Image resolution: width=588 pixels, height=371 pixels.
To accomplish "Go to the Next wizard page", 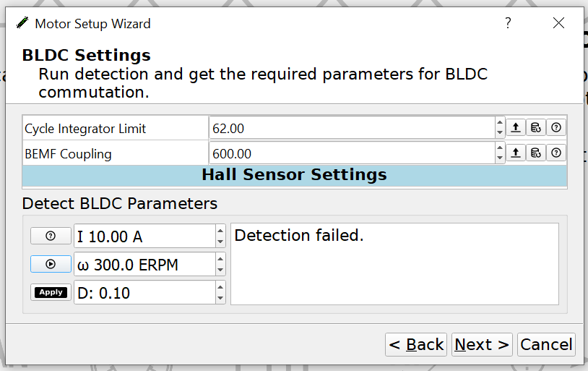I will (x=482, y=345).
